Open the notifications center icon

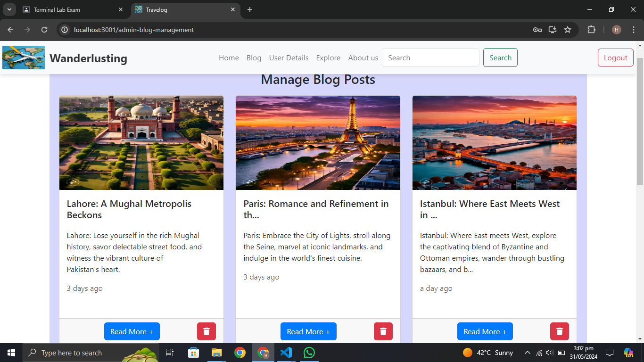(609, 353)
